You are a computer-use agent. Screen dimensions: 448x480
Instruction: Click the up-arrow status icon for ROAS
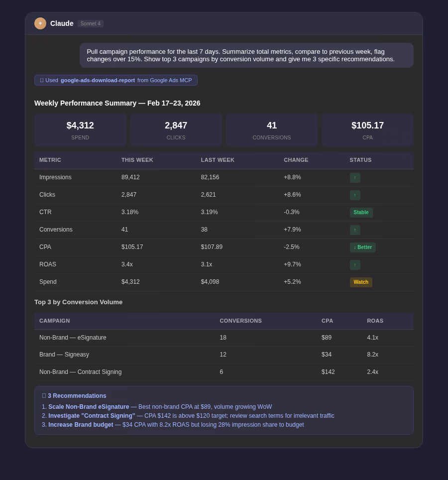[x=355, y=265]
